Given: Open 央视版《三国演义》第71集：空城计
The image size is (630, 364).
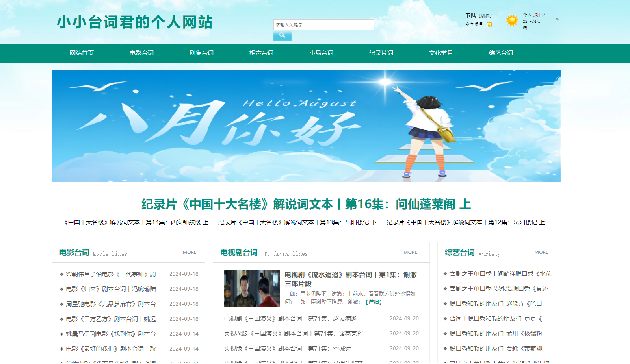Looking at the screenshot, I should pyautogui.click(x=287, y=349).
